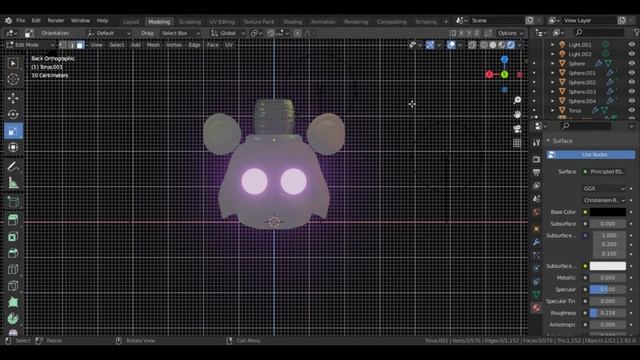This screenshot has height=360, width=640.
Task: Open the File menu
Action: [x=20, y=20]
